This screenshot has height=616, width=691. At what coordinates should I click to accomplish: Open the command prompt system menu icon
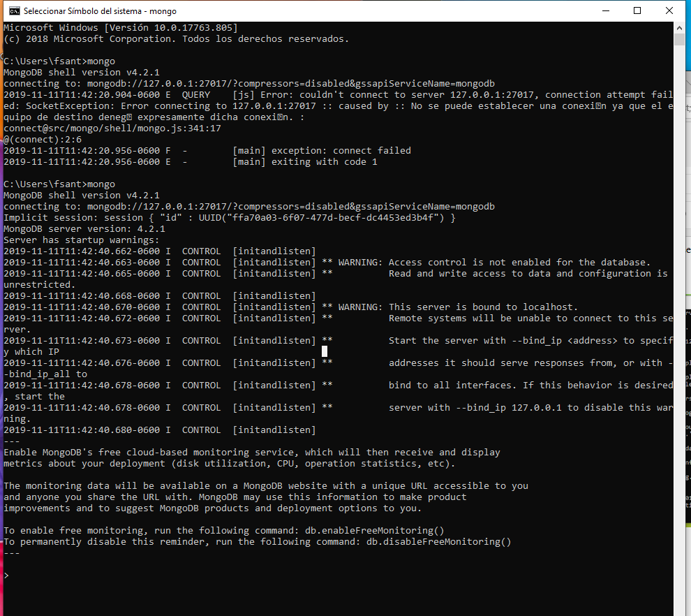[14, 11]
